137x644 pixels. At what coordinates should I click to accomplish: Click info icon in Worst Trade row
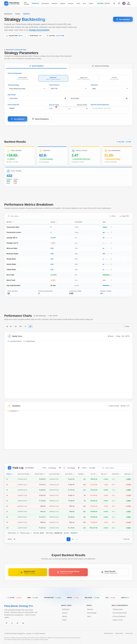pyautogui.click(x=111, y=280)
